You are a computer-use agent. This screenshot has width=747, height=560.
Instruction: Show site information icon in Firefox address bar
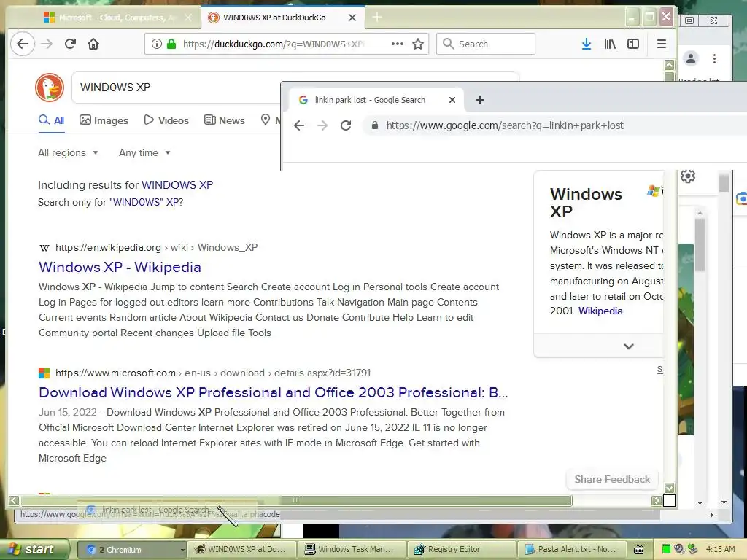tap(156, 44)
